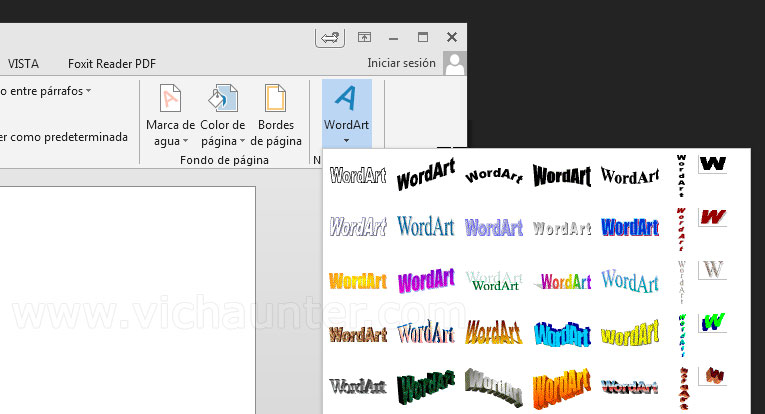Collapse the WordArt gallery via WordArt button
The height and width of the screenshot is (414, 765).
346,114
